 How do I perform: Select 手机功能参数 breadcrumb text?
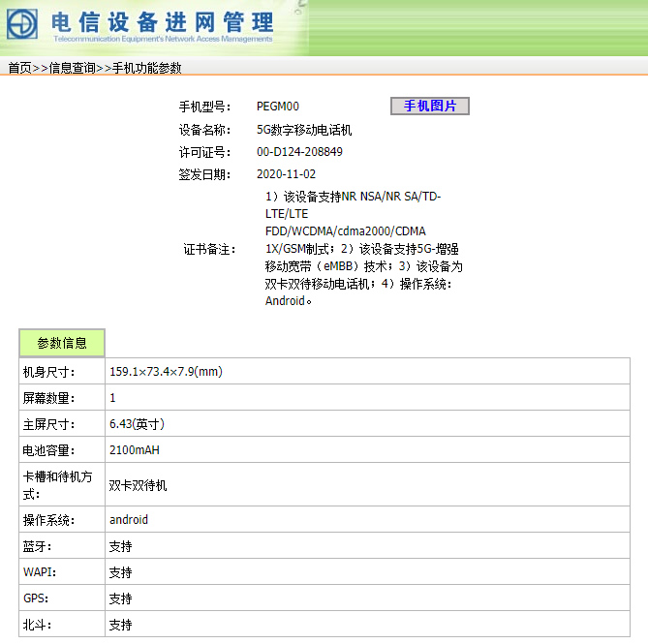[x=146, y=68]
